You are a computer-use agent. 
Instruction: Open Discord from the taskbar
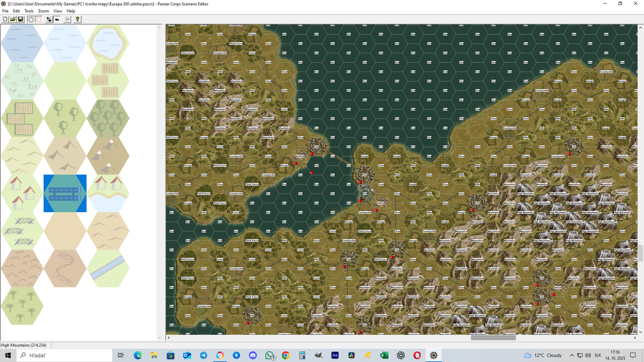coord(253,355)
